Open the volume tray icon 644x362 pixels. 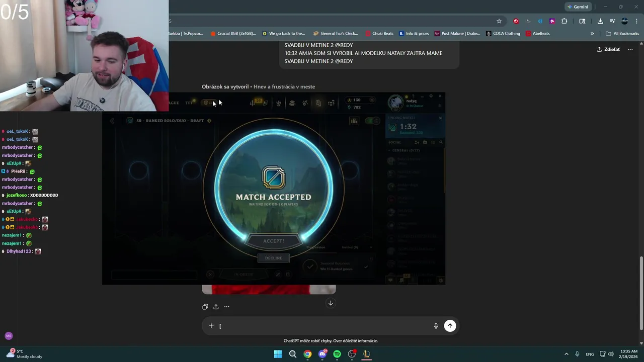click(611, 354)
